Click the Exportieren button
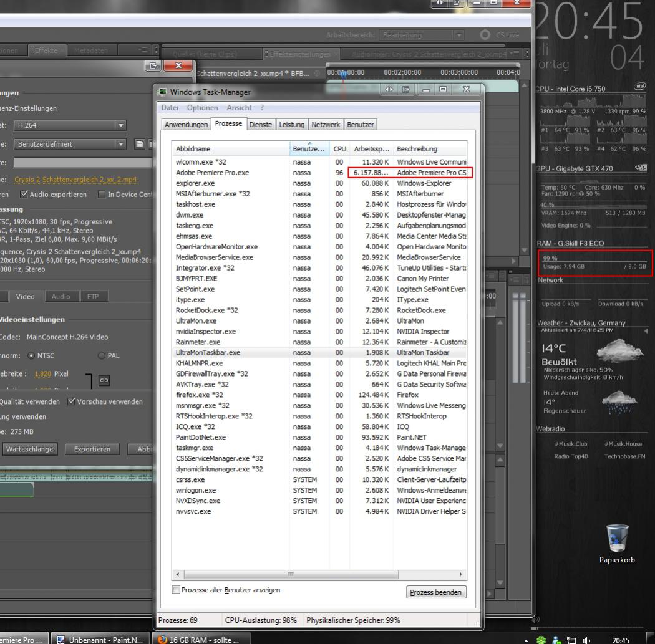The height and width of the screenshot is (644, 655). (x=92, y=449)
